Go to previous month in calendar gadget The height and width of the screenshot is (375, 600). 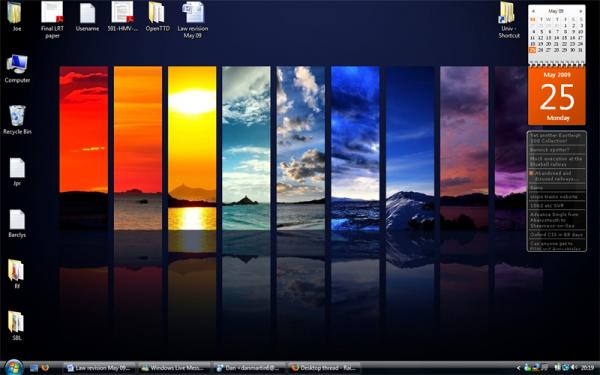click(x=533, y=11)
